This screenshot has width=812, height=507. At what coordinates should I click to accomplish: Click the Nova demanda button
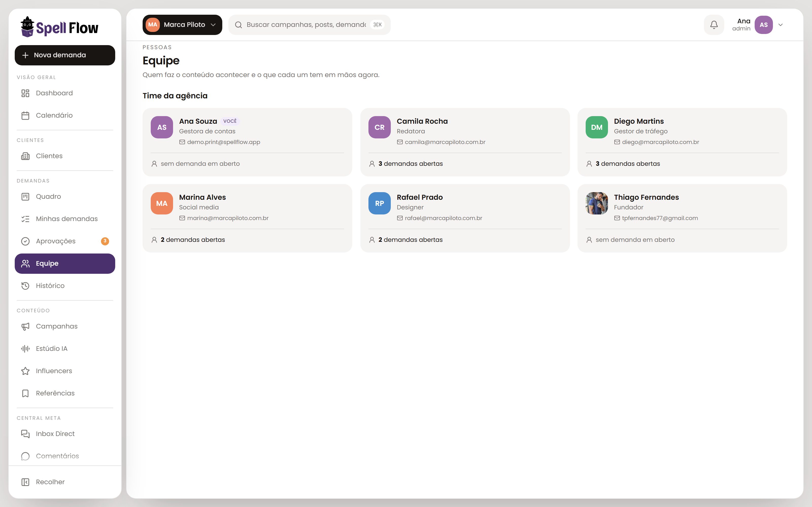[65, 55]
